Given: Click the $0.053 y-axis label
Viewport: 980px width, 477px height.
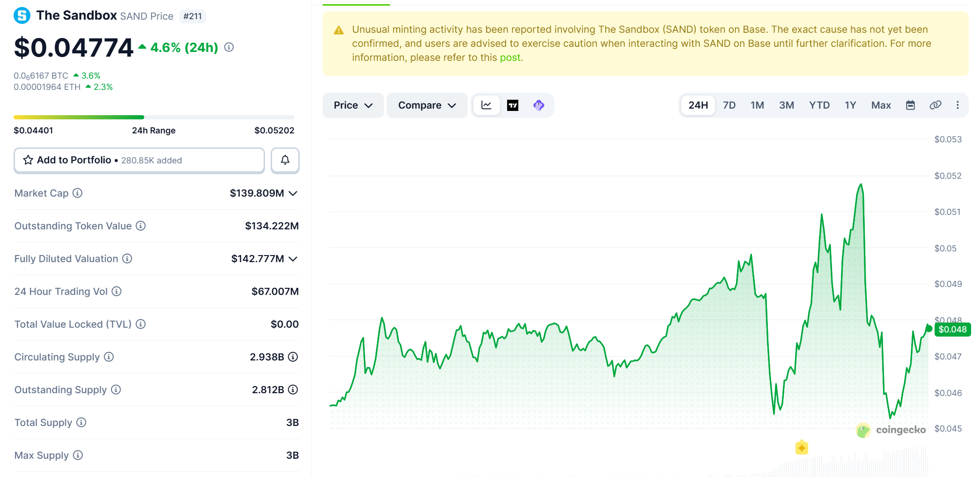Looking at the screenshot, I should (x=948, y=139).
